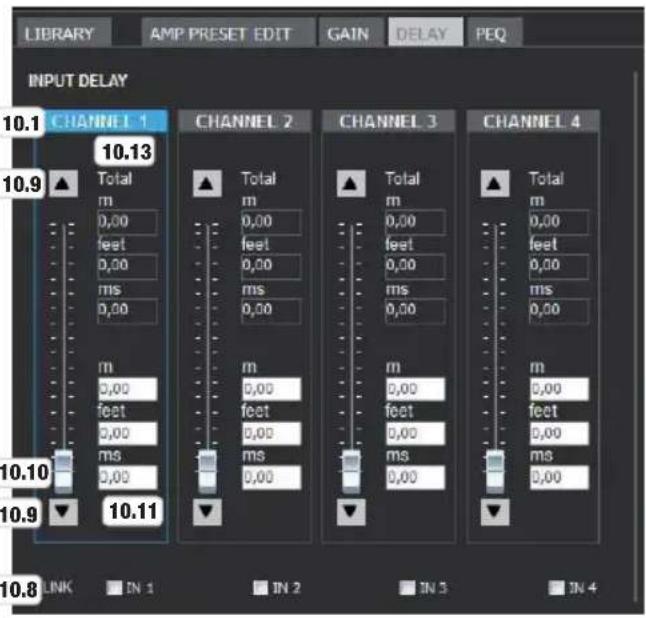Open the LIBRARY tab
The width and height of the screenshot is (646, 618).
point(64,33)
